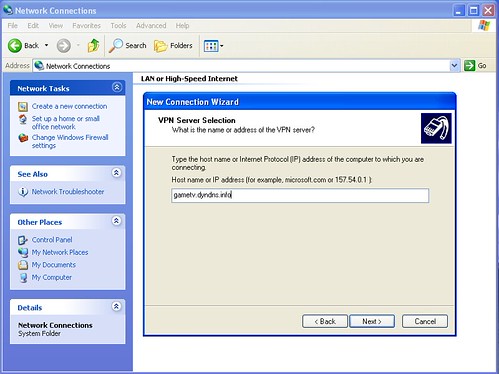Cancel the New Connection Wizard
Viewport: 499px width, 374px height.
point(425,321)
